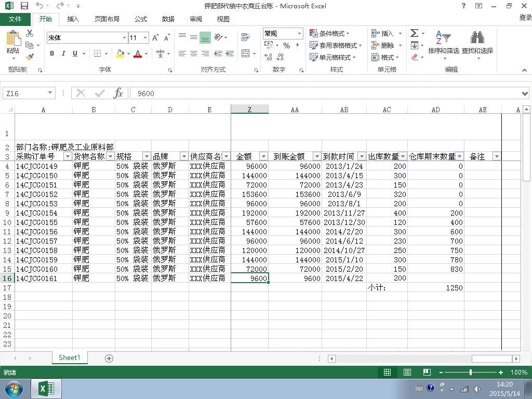Switch to the 公式 ribbon tab
Viewport: 532px width, 399px height.
coord(141,19)
